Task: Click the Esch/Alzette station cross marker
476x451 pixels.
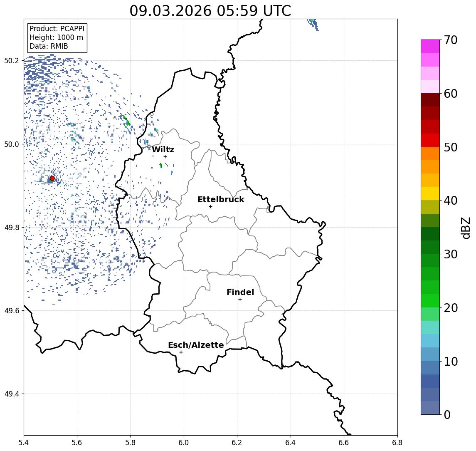Action: (181, 352)
